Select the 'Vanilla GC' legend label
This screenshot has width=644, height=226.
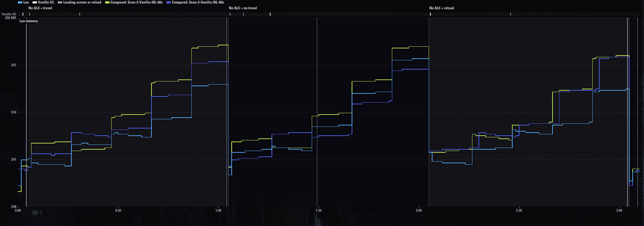pyautogui.click(x=46, y=3)
